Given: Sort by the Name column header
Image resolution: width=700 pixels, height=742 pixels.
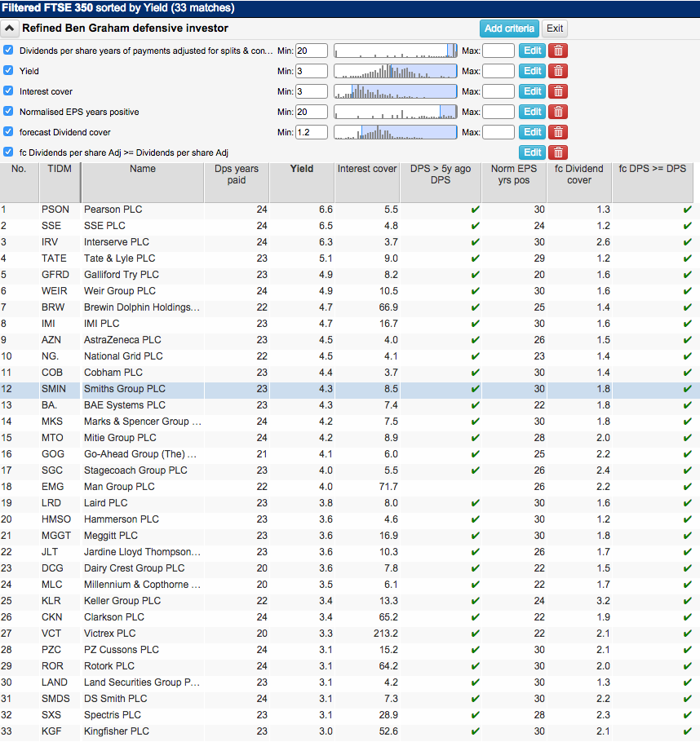Looking at the screenshot, I should (143, 182).
